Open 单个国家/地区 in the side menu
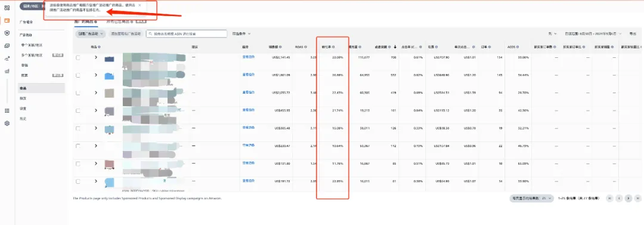 [x=32, y=45]
